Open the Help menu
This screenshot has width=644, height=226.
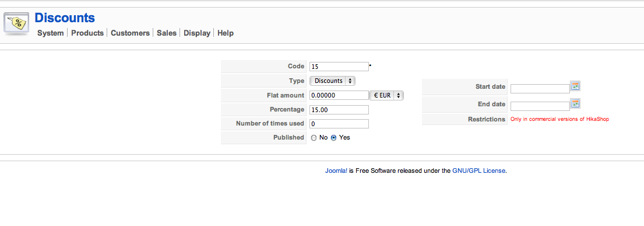pos(226,33)
